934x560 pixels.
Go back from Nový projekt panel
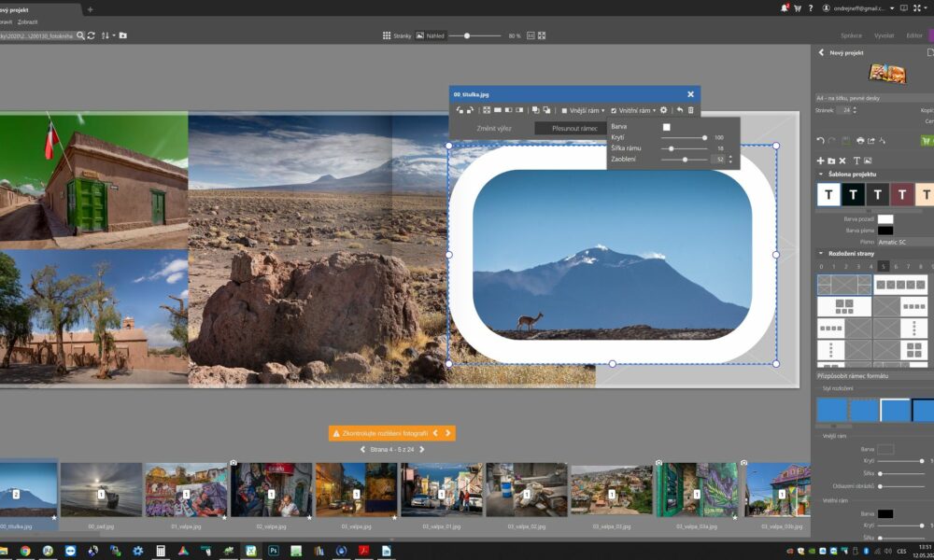click(x=821, y=52)
